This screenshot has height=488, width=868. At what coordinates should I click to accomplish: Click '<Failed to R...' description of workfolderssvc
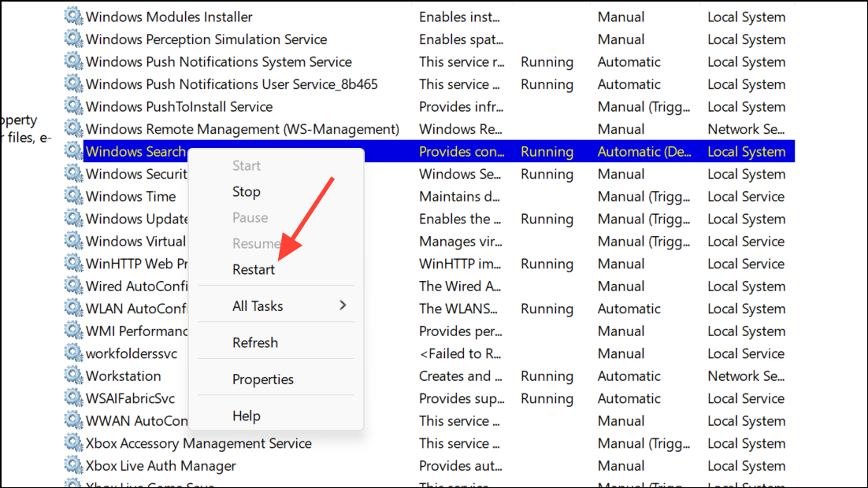[460, 353]
